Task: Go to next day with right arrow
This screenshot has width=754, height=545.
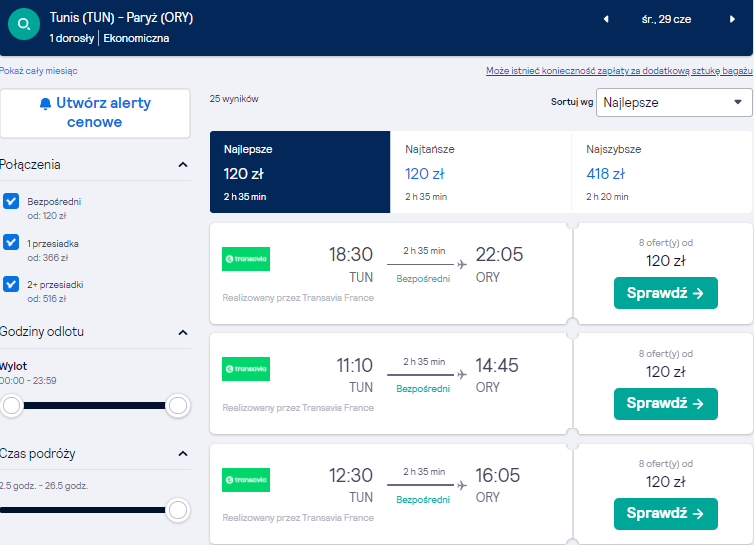Action: 732,19
